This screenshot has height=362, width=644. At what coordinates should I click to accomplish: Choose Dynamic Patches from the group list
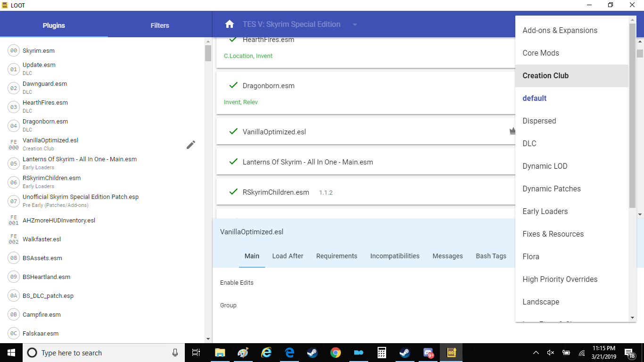pos(572,189)
